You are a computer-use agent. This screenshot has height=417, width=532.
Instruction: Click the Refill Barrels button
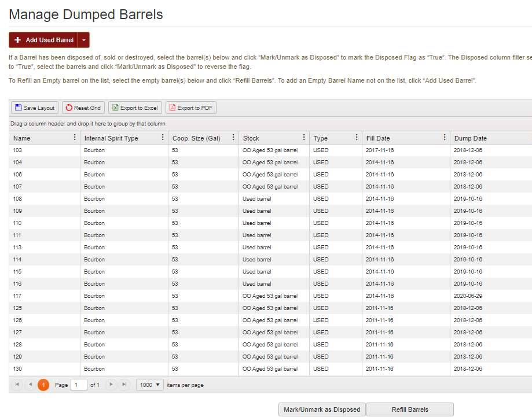point(410,409)
